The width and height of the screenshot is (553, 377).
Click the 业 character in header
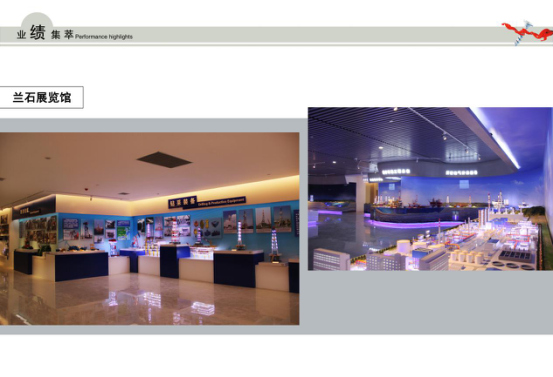21,35
